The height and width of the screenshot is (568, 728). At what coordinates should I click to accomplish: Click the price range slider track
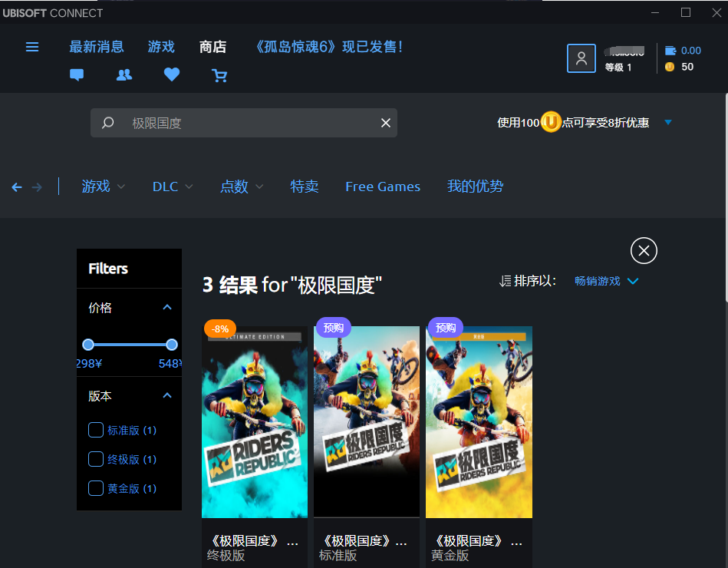130,345
